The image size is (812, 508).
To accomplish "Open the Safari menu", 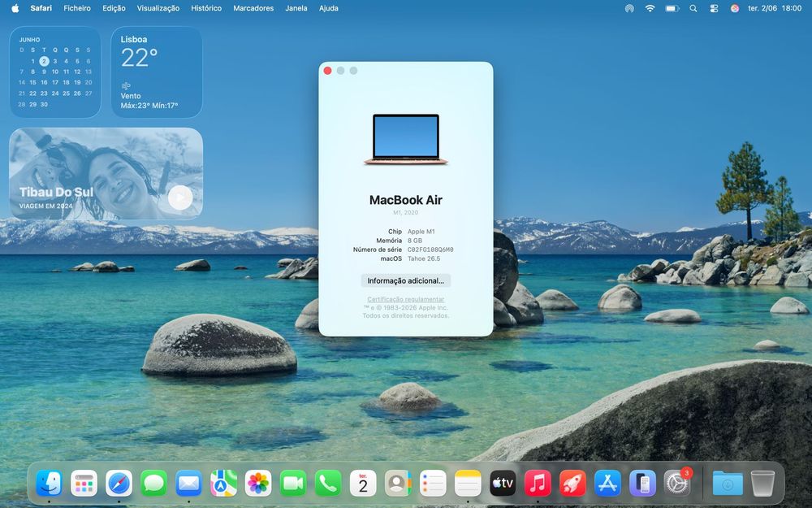I will click(41, 8).
